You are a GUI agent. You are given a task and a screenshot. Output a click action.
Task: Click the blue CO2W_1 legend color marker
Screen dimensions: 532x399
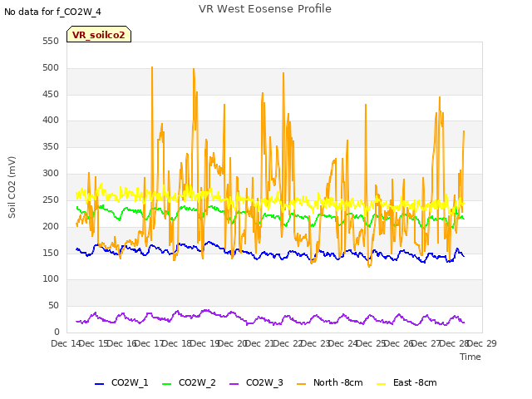click(99, 384)
